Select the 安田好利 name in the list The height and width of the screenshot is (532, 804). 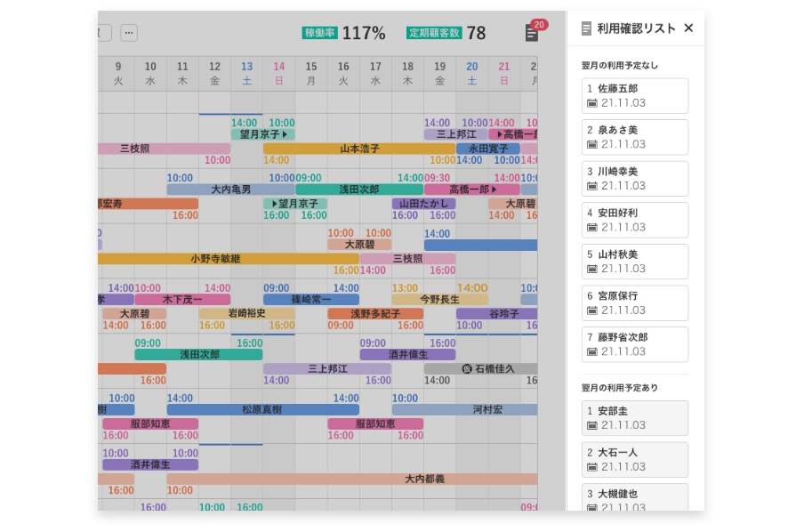[618, 213]
